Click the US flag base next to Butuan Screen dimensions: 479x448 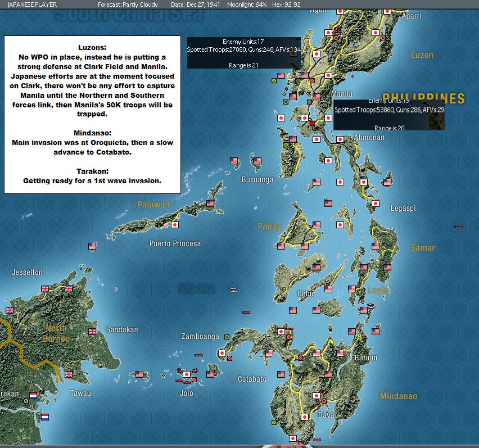pyautogui.click(x=340, y=352)
